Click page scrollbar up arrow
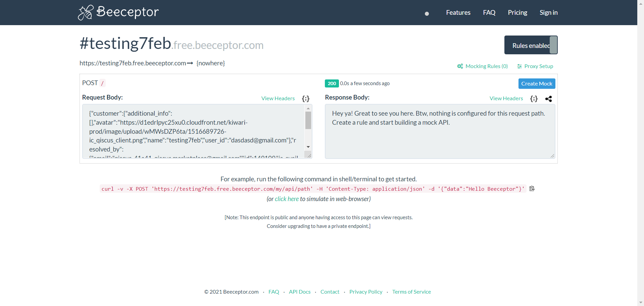This screenshot has width=644, height=306. pos(641,3)
